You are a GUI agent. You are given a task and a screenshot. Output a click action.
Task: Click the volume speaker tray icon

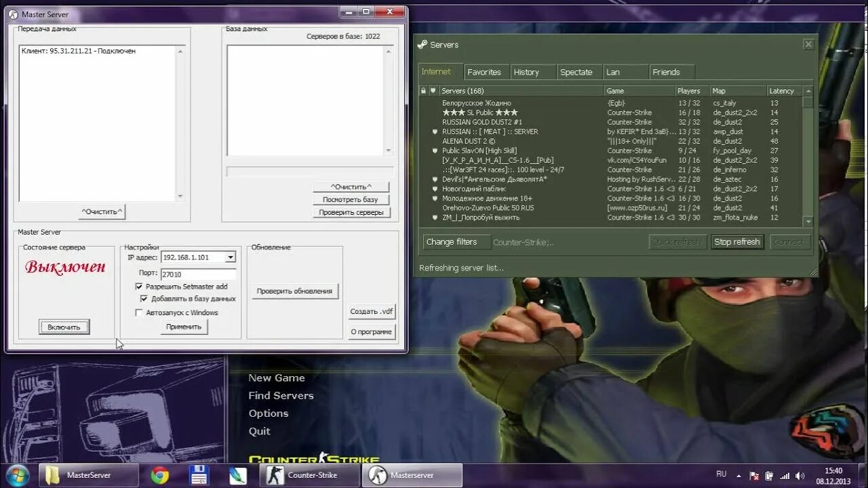click(800, 476)
